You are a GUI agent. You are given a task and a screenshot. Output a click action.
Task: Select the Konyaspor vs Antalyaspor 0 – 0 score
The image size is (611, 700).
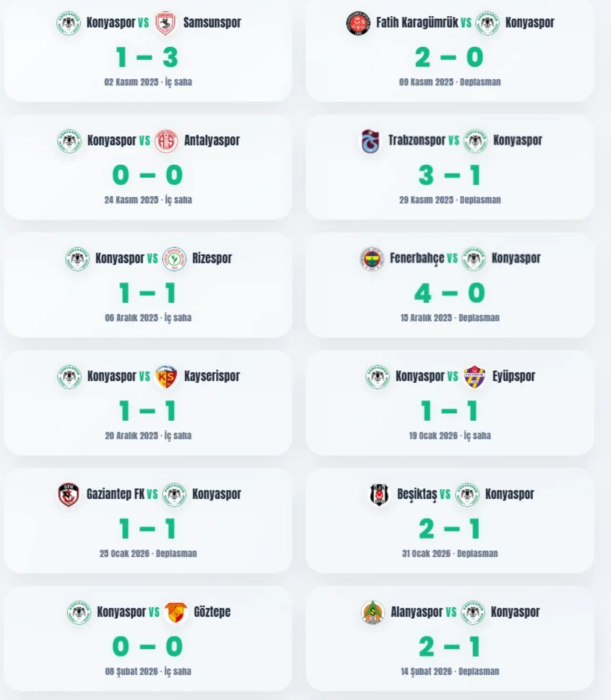click(x=147, y=175)
